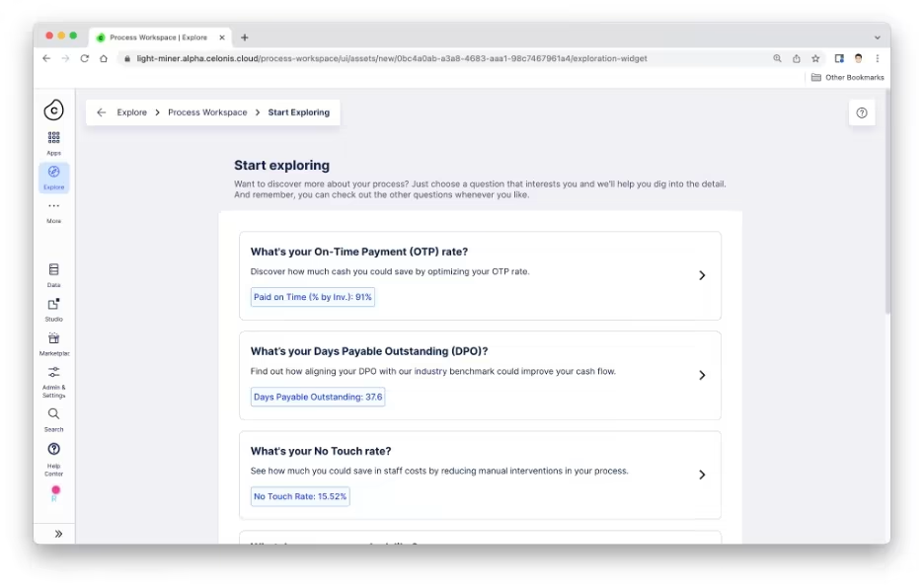Viewport: 924px width, 588px height.
Task: Select the Days Payable Outstanding (DPO) question heading
Action: pos(369,351)
